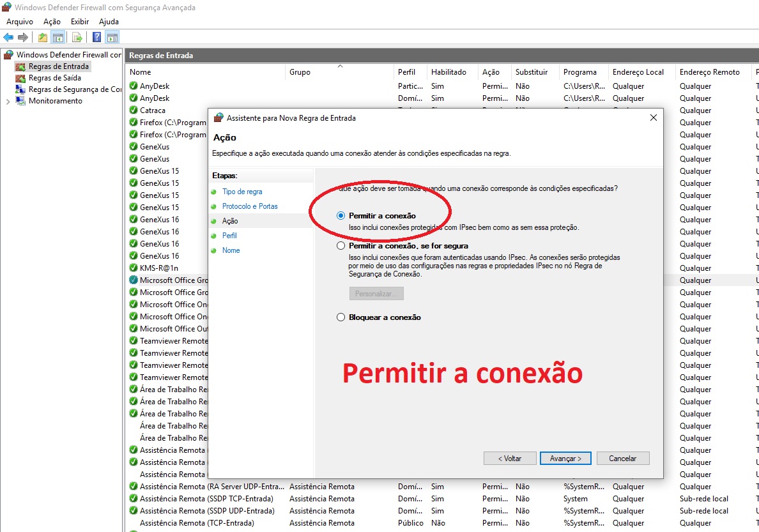Click the app icon in the main window title bar

tap(6, 7)
